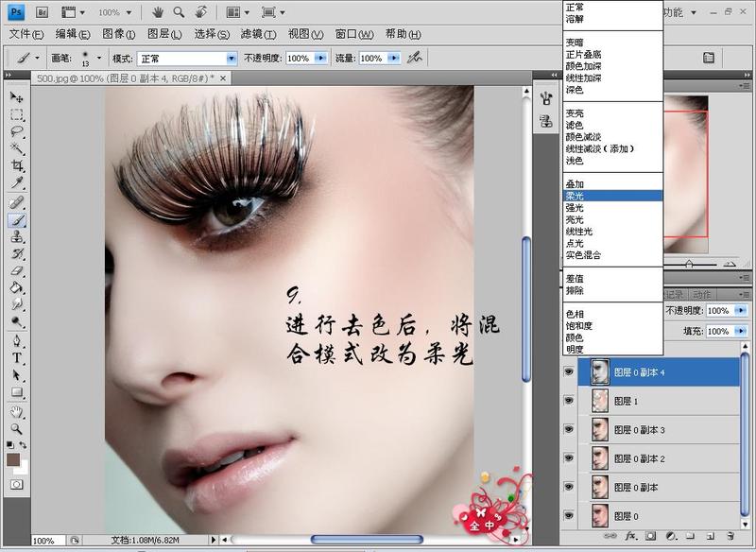Select the Zoom tool in toolbox

(17, 428)
